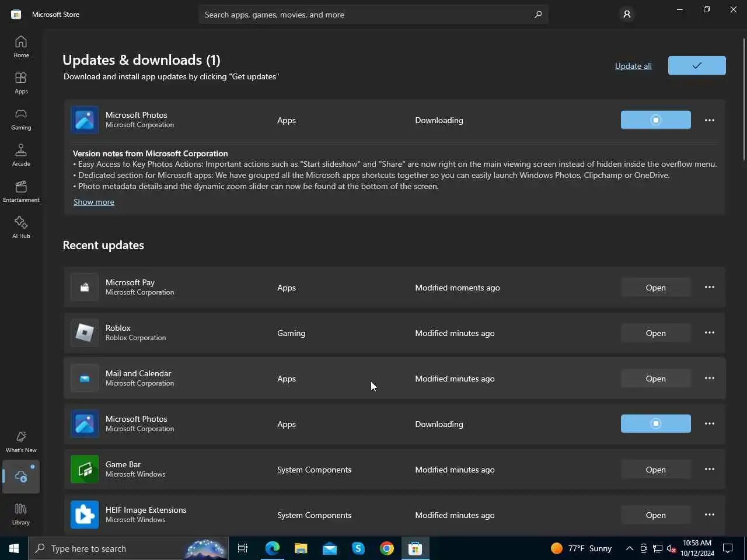Open more options for Game Bar
The height and width of the screenshot is (560, 747).
pos(710,470)
